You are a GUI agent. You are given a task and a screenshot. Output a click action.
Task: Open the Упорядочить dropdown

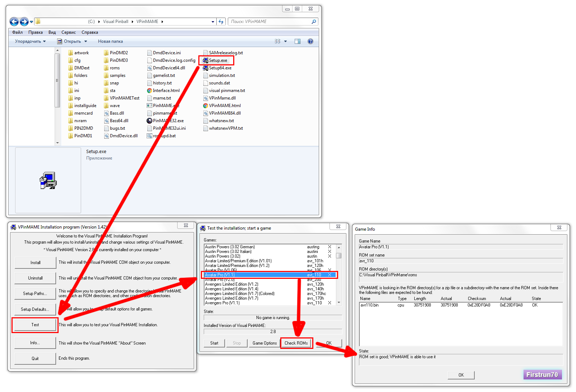tap(30, 41)
